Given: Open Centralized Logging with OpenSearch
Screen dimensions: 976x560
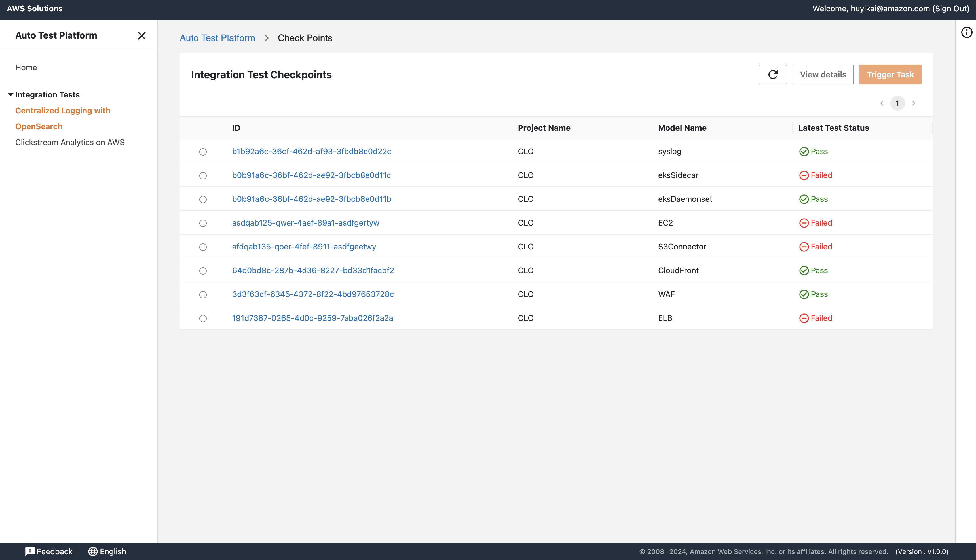Looking at the screenshot, I should click(x=63, y=118).
